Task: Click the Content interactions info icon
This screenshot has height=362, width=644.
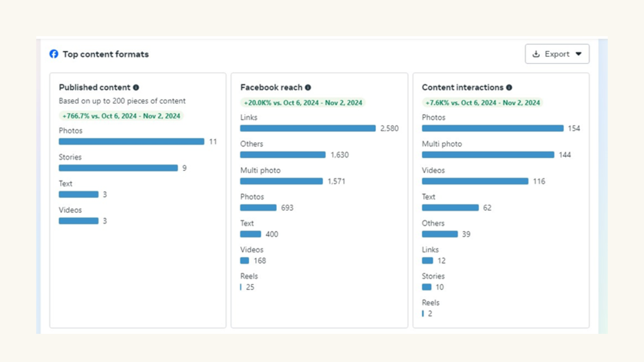Action: click(x=509, y=87)
